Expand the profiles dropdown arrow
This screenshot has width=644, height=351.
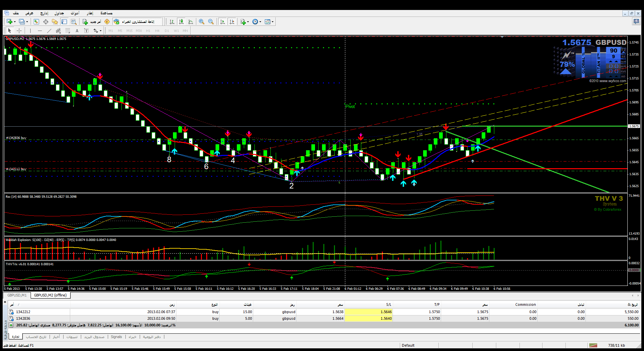pos(27,22)
